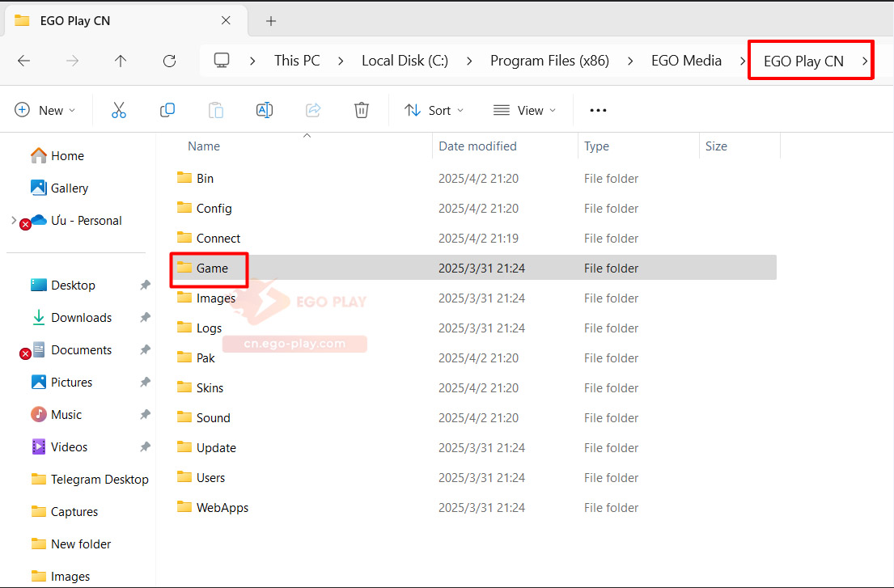This screenshot has height=588, width=894.
Task: Unpin Downloads from Quick access
Action: [146, 317]
